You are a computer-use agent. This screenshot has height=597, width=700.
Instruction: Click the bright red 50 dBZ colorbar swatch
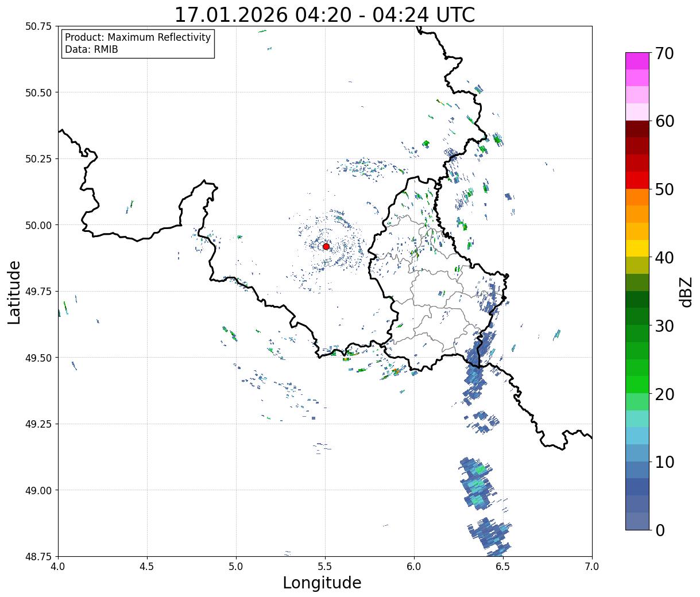(637, 180)
